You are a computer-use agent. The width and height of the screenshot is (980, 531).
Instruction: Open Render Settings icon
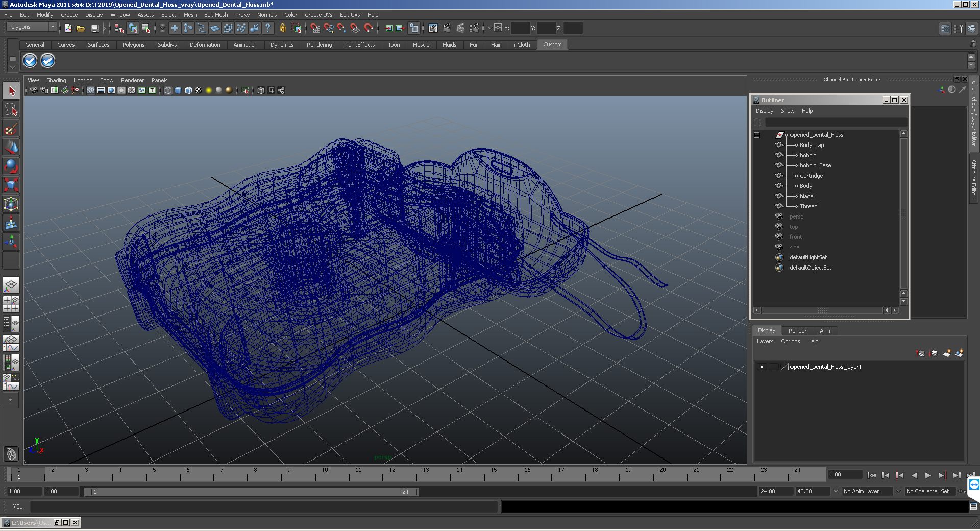474,28
